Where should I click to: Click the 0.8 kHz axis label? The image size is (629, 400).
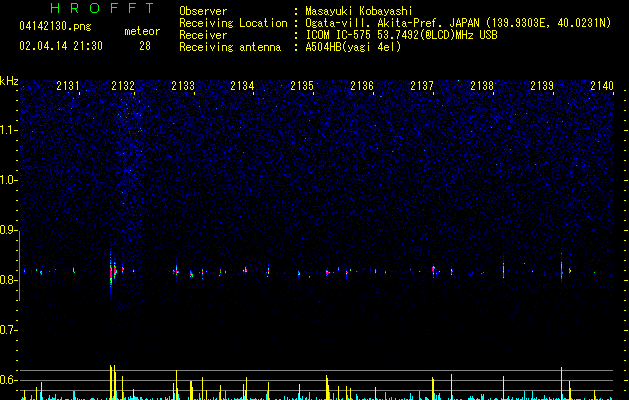click(x=8, y=280)
